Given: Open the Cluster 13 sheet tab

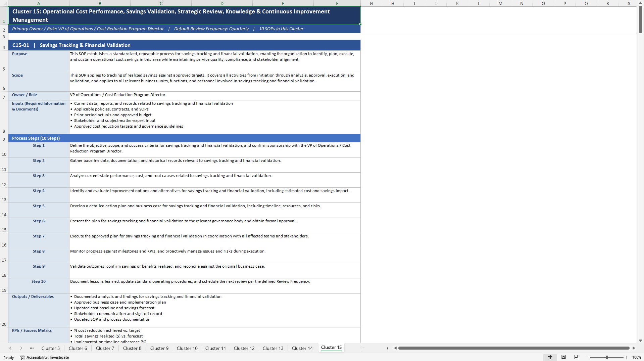Looking at the screenshot, I should [273, 348].
